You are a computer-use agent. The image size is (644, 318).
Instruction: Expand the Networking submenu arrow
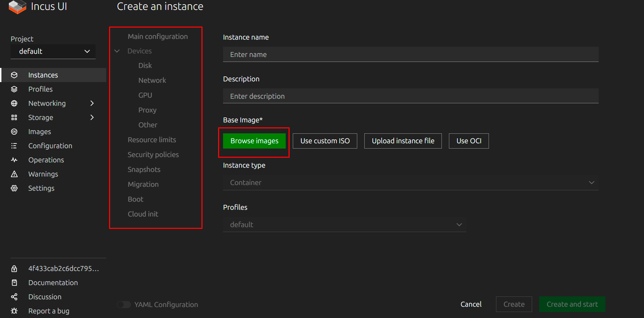pos(92,103)
